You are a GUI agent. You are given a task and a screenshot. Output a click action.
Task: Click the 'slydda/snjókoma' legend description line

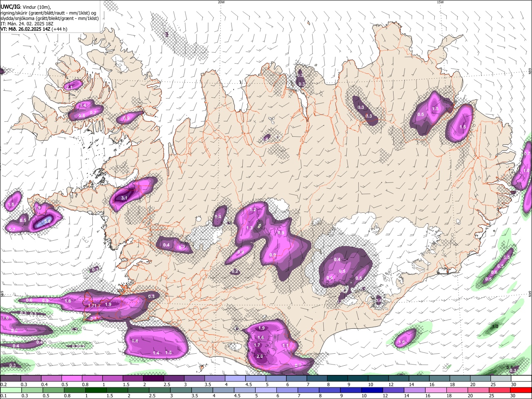[x=49, y=18]
